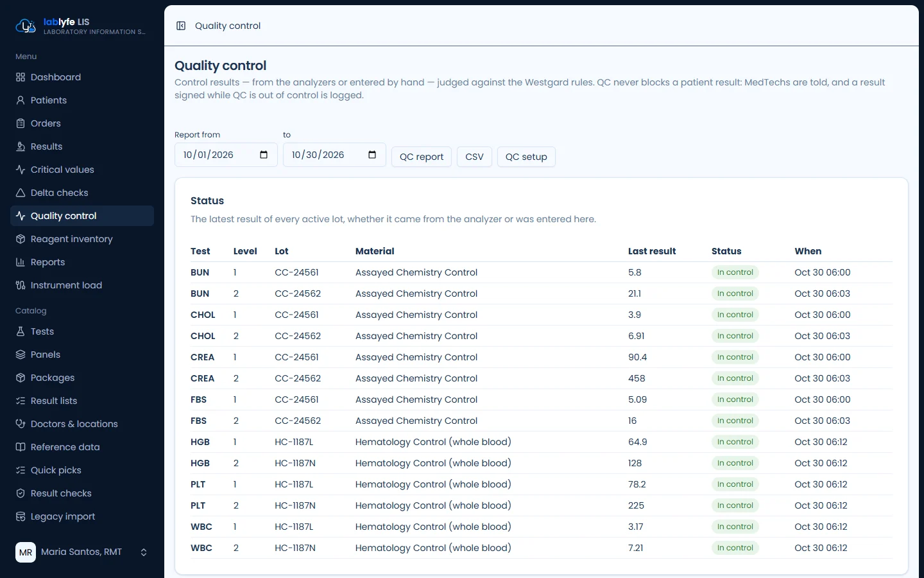This screenshot has width=924, height=578.
Task: Click the Dashboard grid icon
Action: pos(21,77)
